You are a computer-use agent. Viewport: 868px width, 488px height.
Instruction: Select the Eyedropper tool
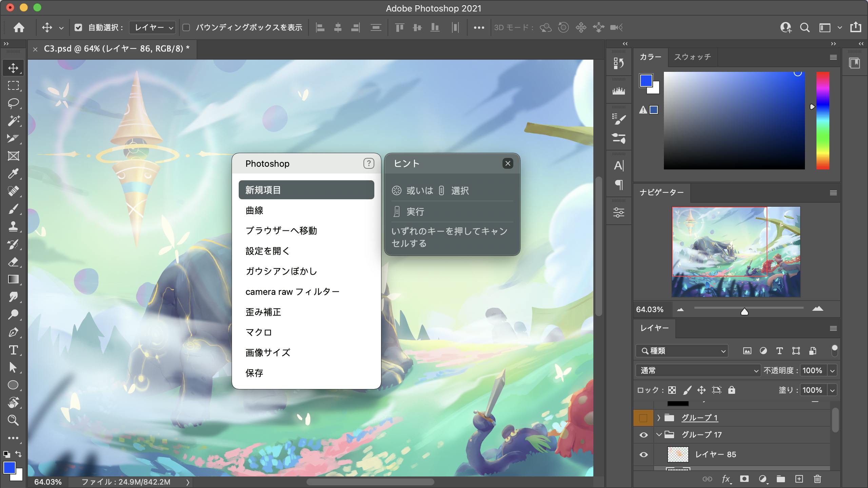(x=13, y=174)
